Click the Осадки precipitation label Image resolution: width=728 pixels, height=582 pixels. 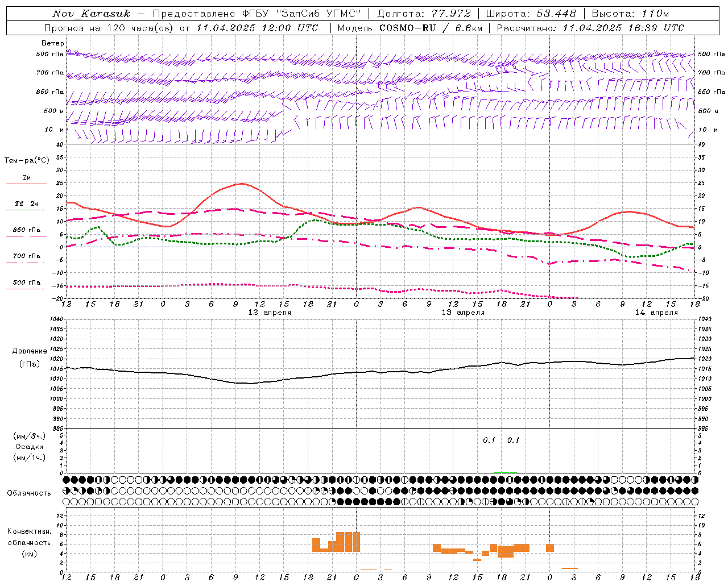click(x=30, y=447)
